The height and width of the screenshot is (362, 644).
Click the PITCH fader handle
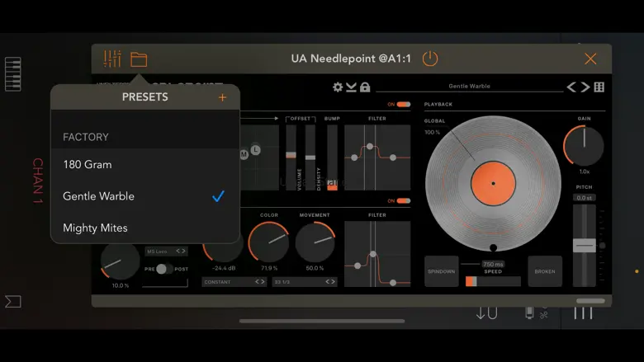pos(584,246)
